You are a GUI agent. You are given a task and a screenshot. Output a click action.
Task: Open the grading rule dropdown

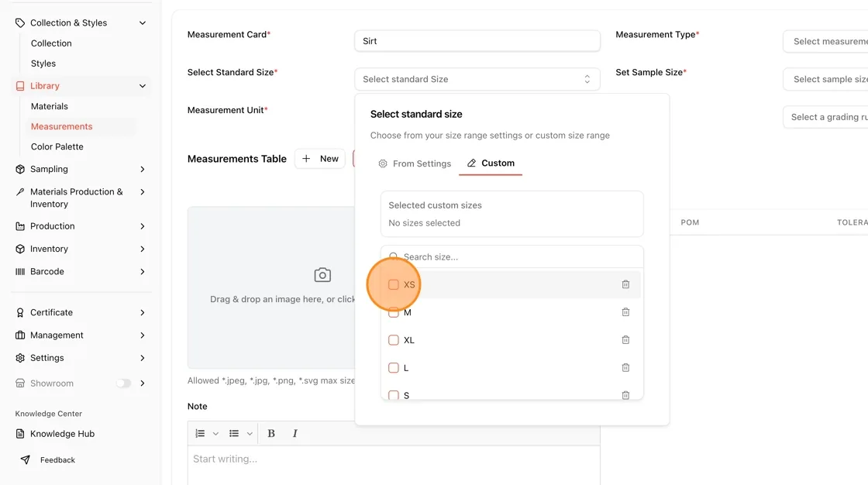tap(825, 117)
